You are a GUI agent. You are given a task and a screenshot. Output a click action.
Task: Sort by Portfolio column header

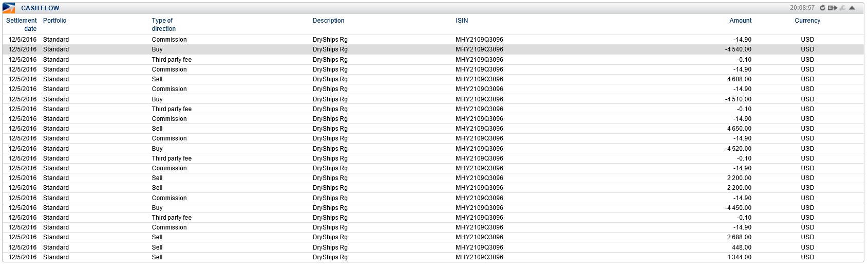click(x=54, y=21)
